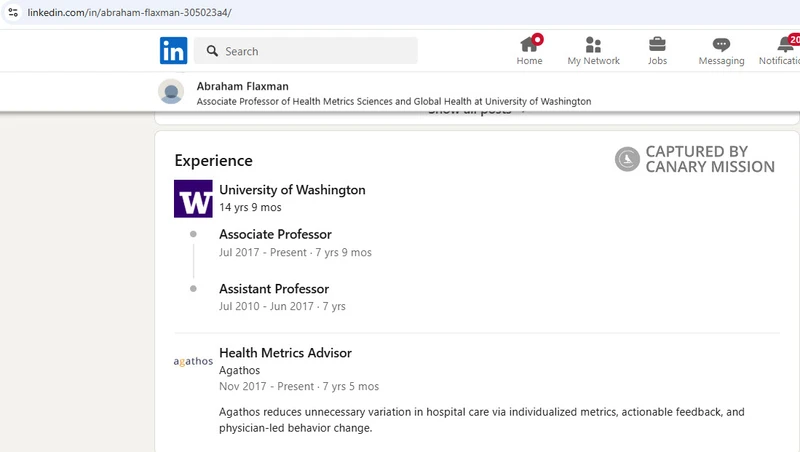This screenshot has width=800, height=452.
Task: Open the LinkedIn logo home icon
Action: pyautogui.click(x=173, y=51)
